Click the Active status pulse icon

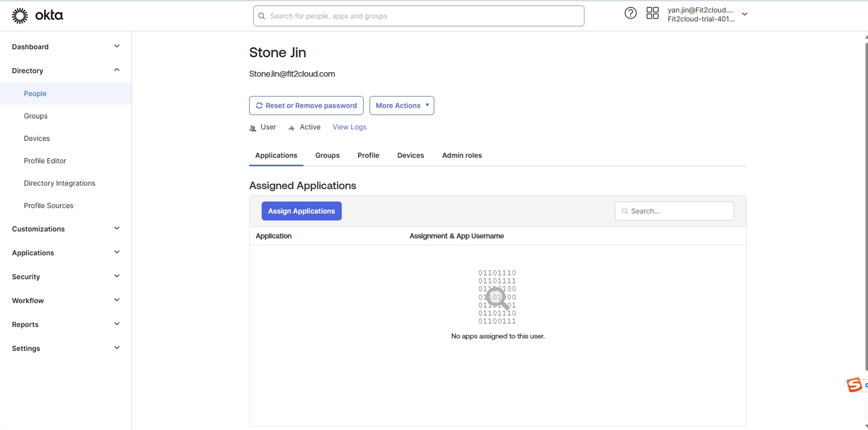pos(292,128)
